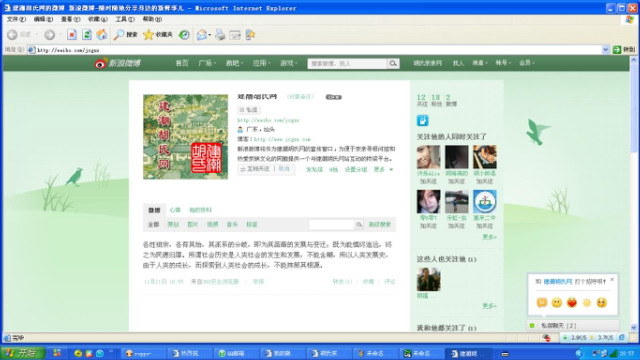Open the 帮助 menu
640x360 pixels.
pyautogui.click(x=152, y=19)
